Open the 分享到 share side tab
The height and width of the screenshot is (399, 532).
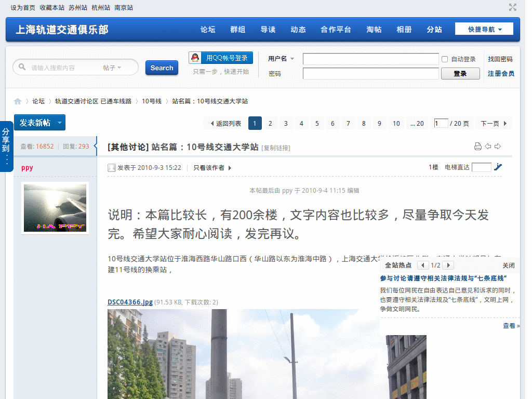point(6,146)
